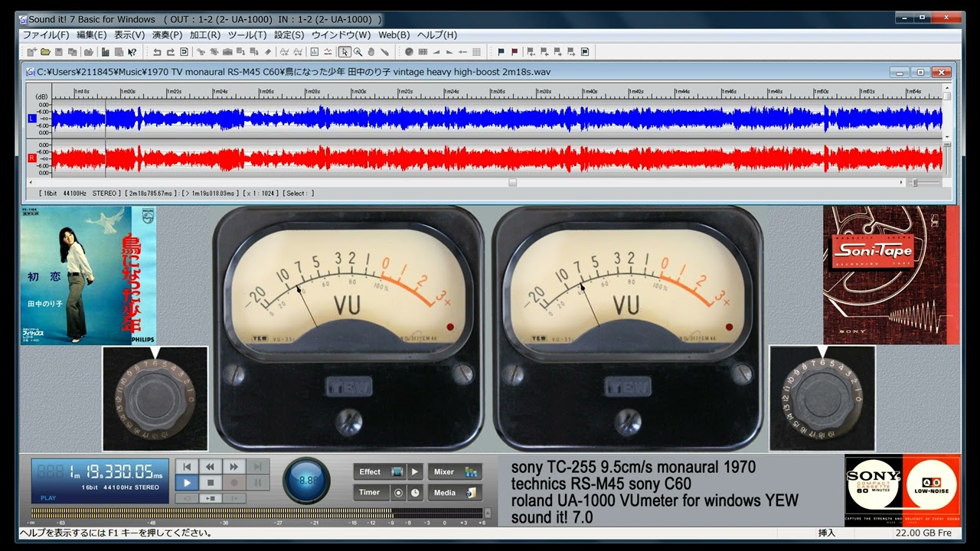Image resolution: width=980 pixels, height=551 pixels.
Task: Open the Web(B) menu
Action: [x=394, y=34]
